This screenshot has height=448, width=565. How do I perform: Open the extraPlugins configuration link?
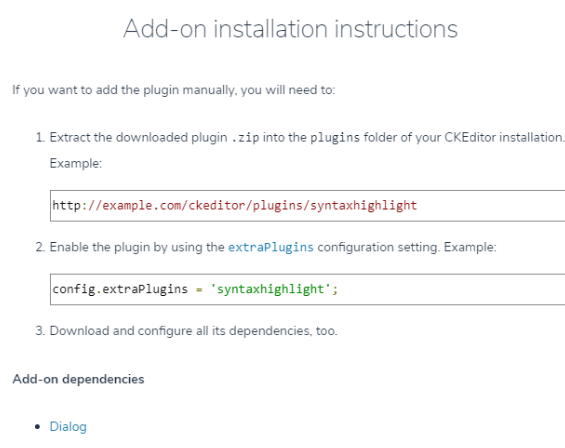click(x=271, y=247)
